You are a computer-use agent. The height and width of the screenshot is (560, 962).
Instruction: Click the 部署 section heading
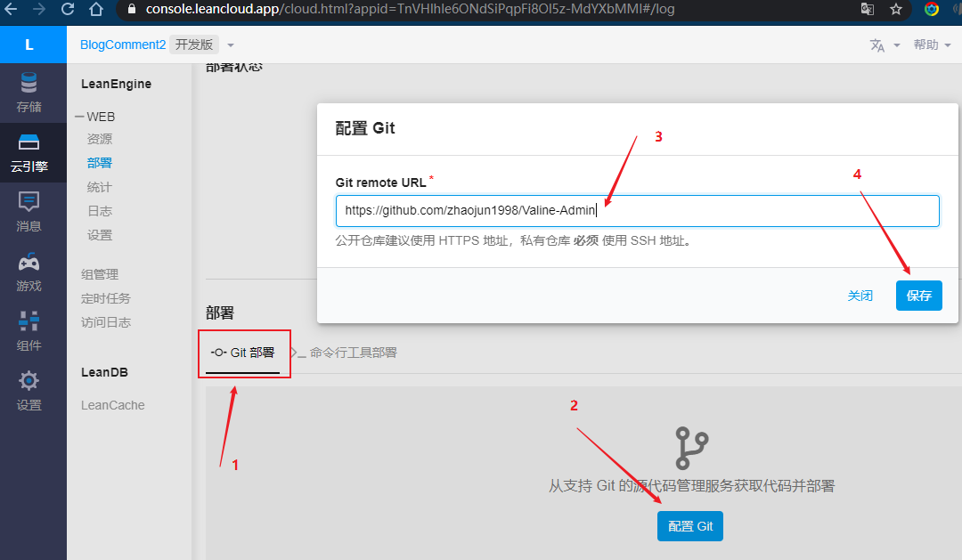tap(220, 313)
